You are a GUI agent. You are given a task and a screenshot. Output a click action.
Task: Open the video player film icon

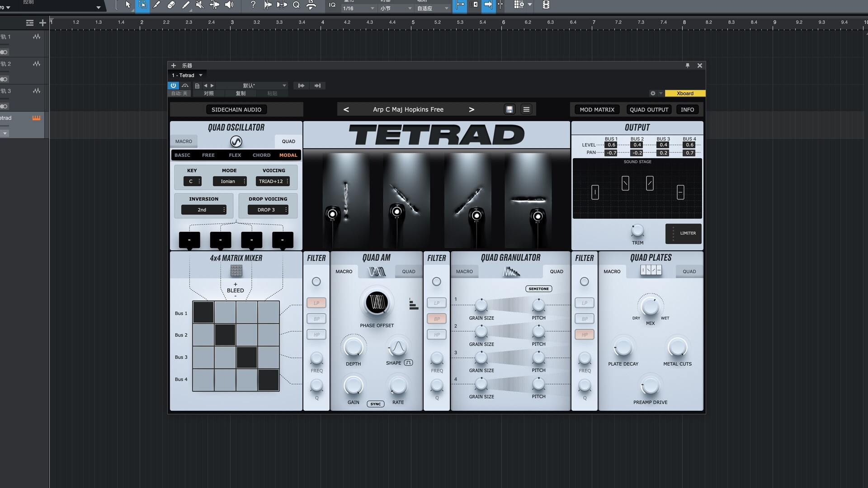click(546, 5)
